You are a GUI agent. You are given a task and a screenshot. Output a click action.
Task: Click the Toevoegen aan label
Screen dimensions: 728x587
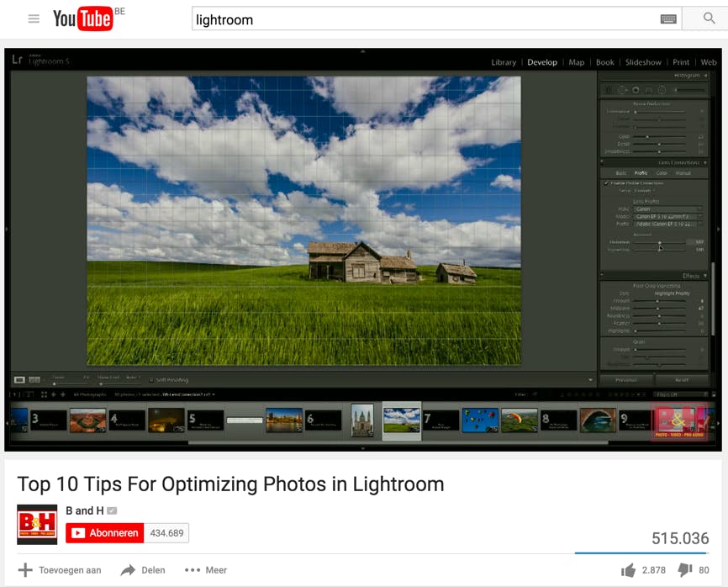click(70, 570)
